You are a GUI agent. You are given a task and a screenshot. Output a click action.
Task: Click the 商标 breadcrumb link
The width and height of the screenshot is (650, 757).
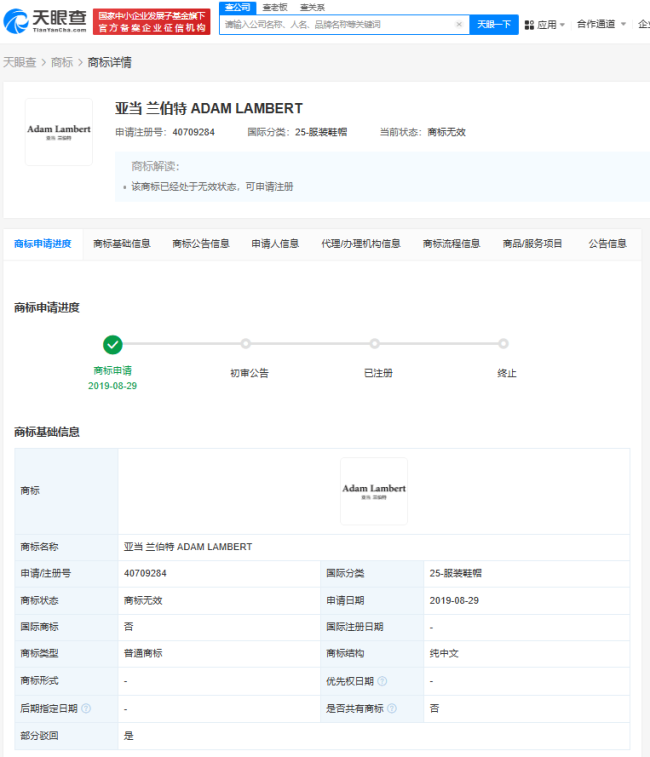(x=62, y=62)
